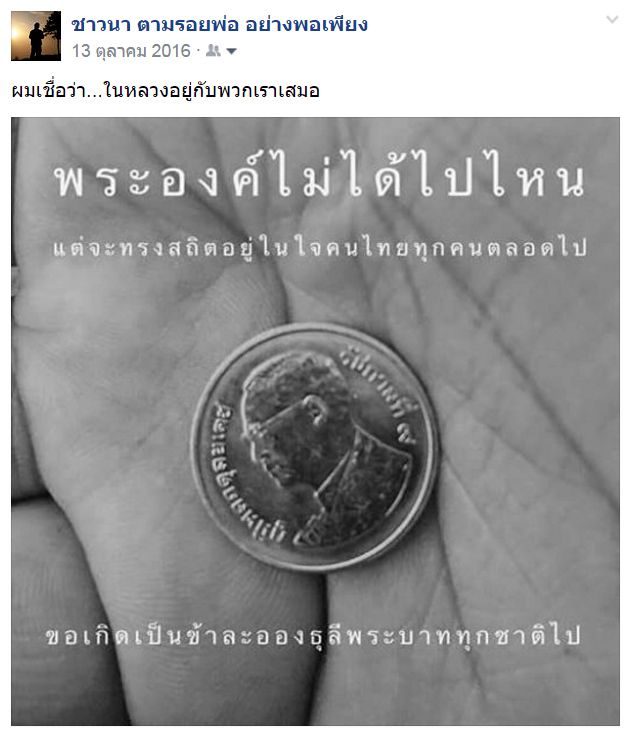Screen dimensions: 632x740
Task: Visit the ชาวนา ตามรอยพ่อ อย่างพอเพียง page
Action: tap(219, 24)
